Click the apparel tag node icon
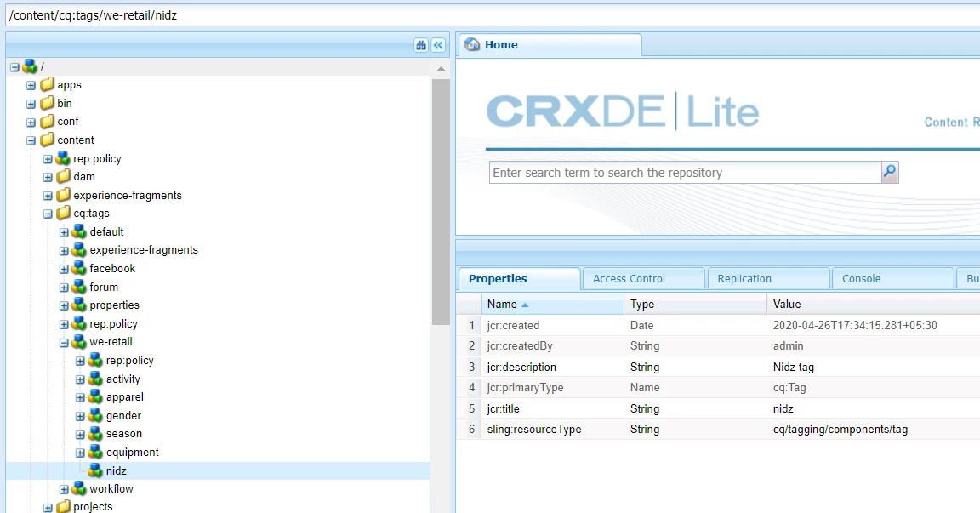This screenshot has width=980, height=513. coord(95,397)
